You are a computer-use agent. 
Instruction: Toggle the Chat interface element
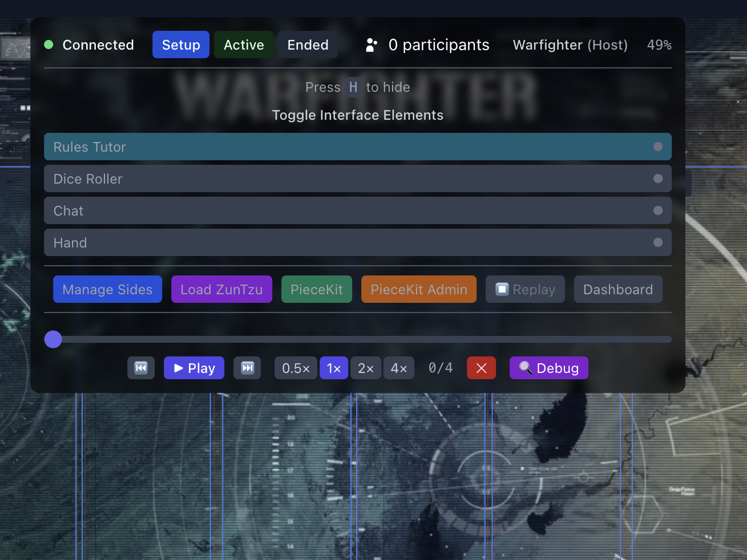pos(358,210)
